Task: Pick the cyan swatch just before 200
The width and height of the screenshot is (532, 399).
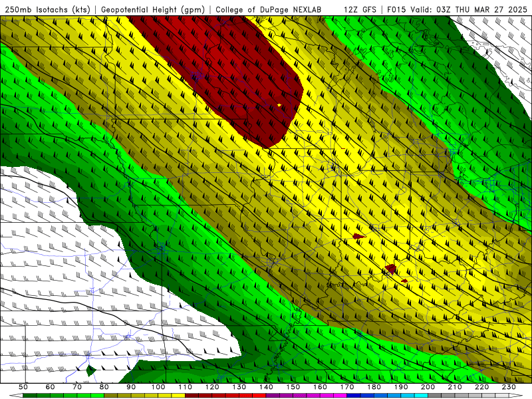Action: (x=422, y=396)
